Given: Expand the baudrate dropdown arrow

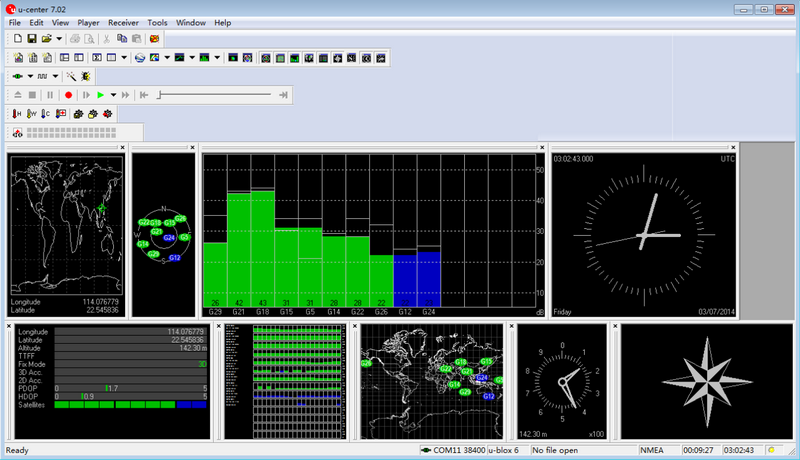Looking at the screenshot, I should click(56, 76).
